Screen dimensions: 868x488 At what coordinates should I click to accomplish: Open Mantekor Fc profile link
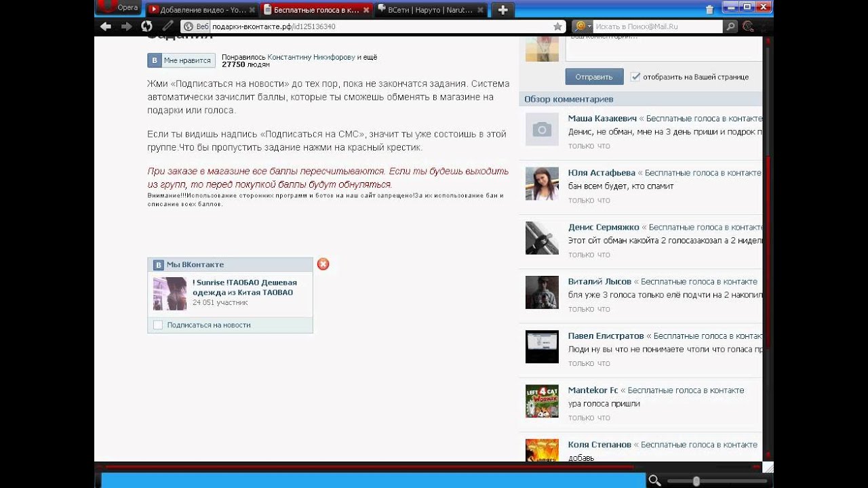coord(593,390)
